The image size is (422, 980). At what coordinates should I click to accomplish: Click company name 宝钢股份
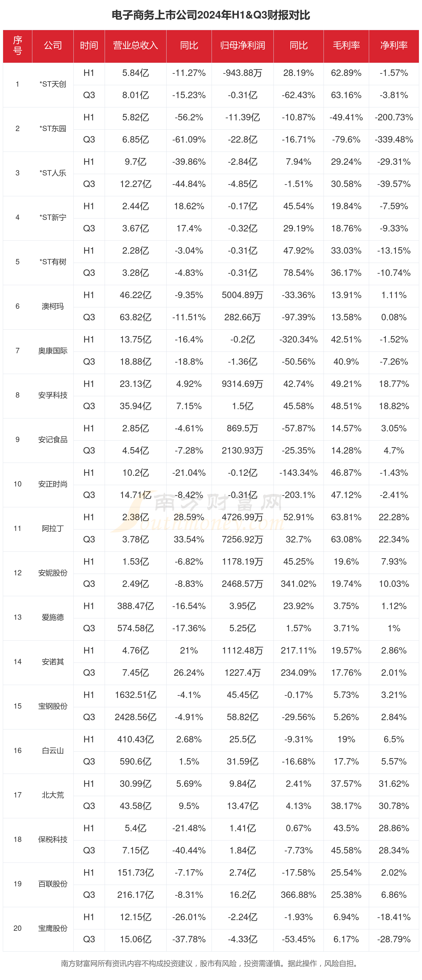(x=53, y=706)
